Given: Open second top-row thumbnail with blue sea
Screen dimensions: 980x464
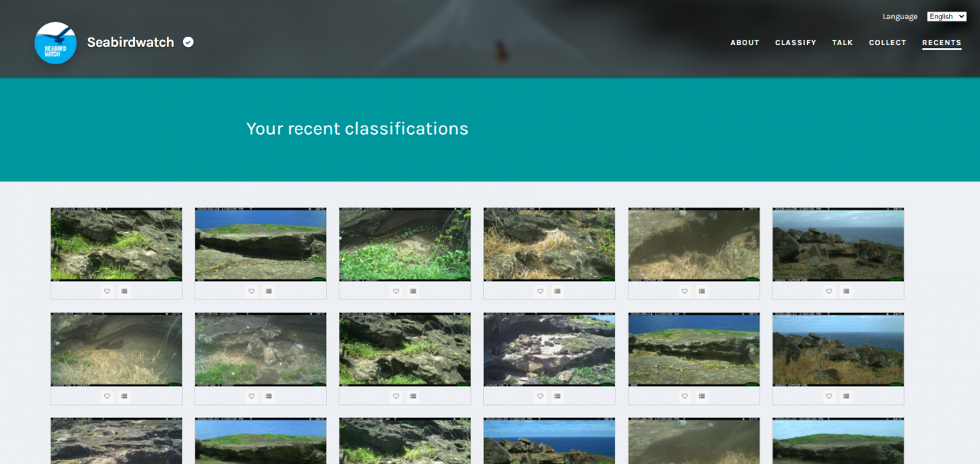Looking at the screenshot, I should coord(260,244).
